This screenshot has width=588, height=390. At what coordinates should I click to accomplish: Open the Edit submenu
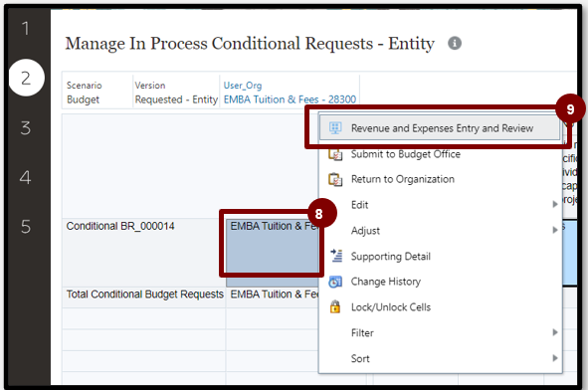pos(440,205)
